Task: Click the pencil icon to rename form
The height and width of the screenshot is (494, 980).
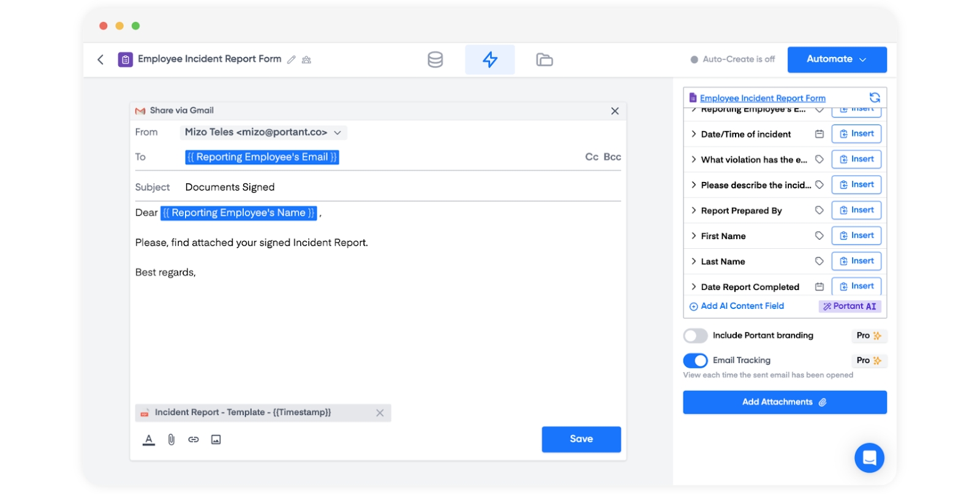Action: (x=292, y=59)
